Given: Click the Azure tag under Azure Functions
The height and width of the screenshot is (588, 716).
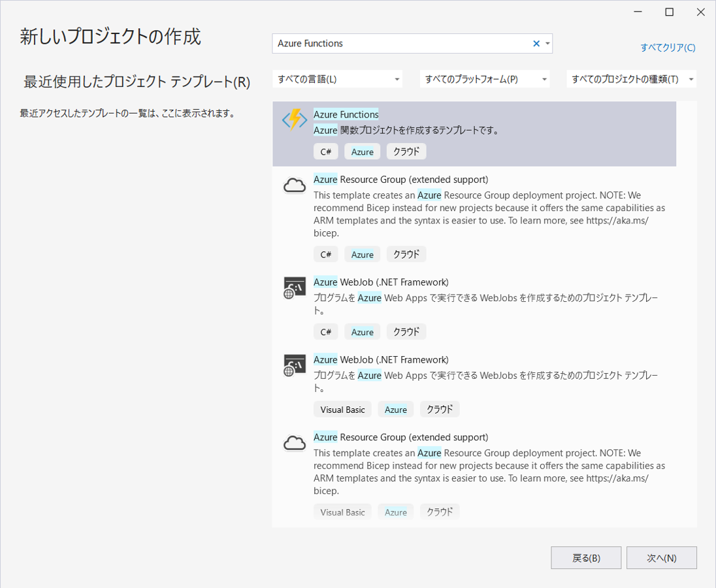Looking at the screenshot, I should (362, 152).
